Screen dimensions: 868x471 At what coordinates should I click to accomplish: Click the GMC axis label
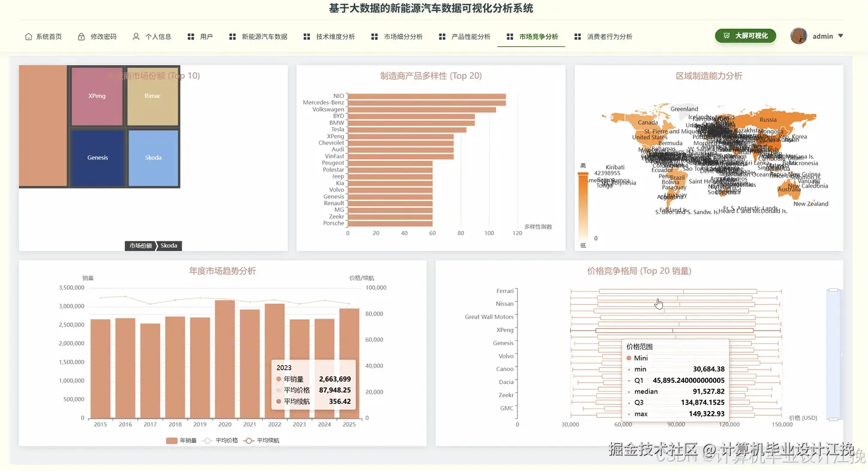(507, 408)
